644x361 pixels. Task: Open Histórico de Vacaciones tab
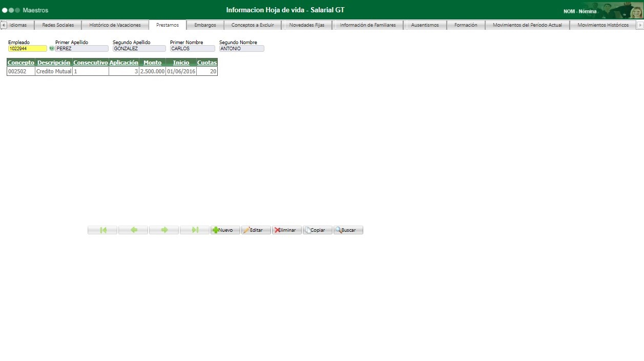115,25
